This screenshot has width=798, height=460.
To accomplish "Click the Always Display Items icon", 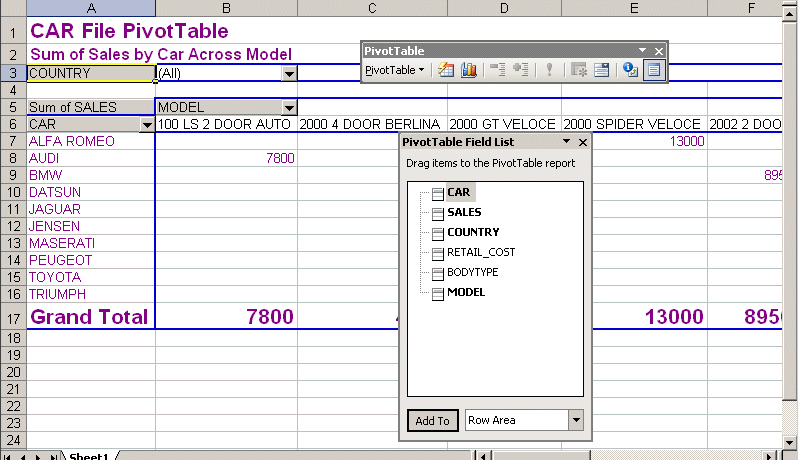I will click(602, 70).
